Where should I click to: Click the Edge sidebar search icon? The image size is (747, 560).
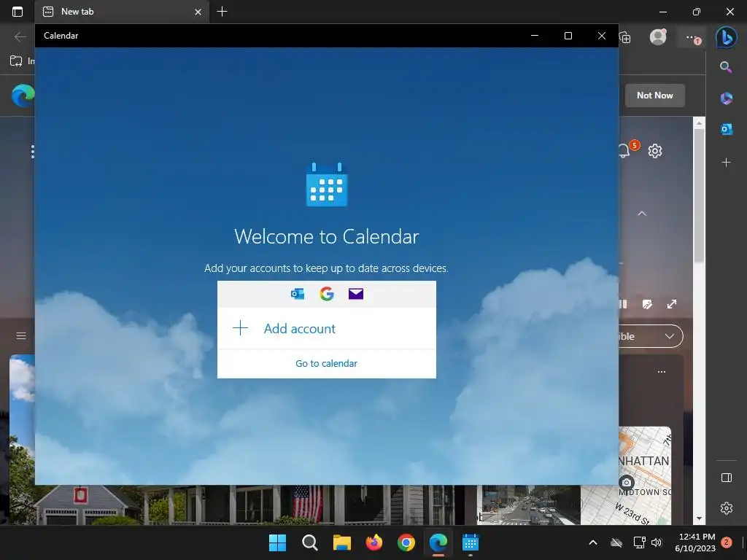pos(726,66)
